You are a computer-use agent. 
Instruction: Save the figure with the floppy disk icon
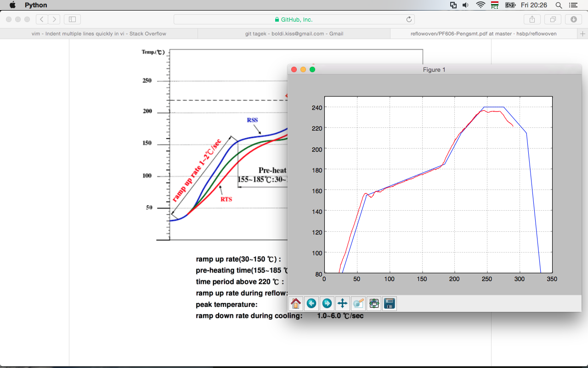(x=390, y=304)
